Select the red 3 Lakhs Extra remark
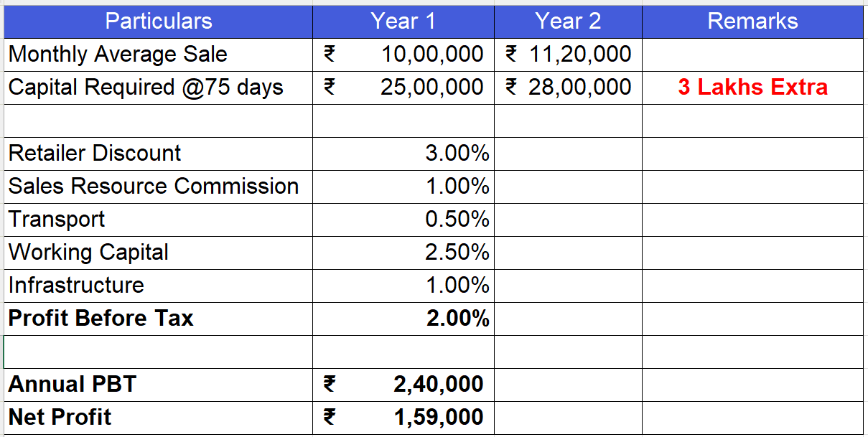 point(752,88)
